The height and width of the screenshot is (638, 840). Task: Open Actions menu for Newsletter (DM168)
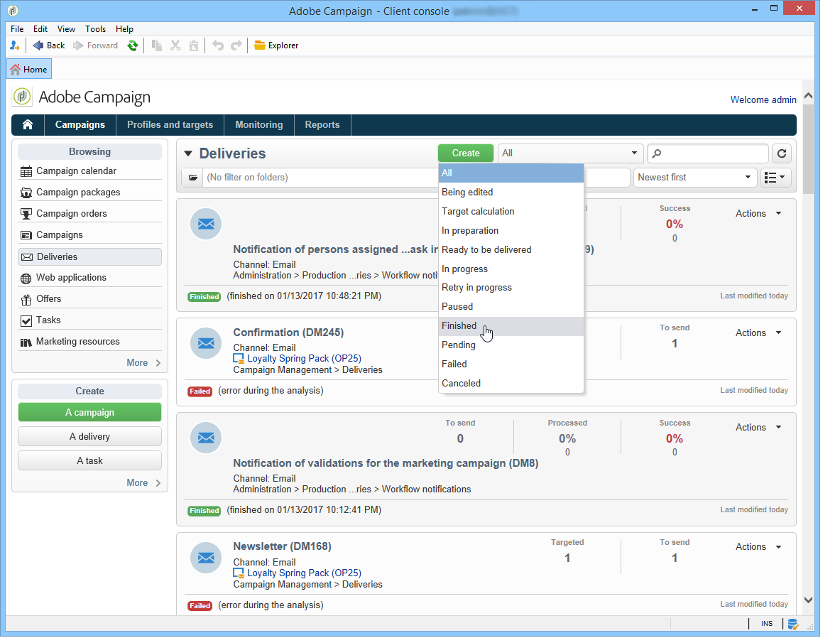tap(758, 547)
